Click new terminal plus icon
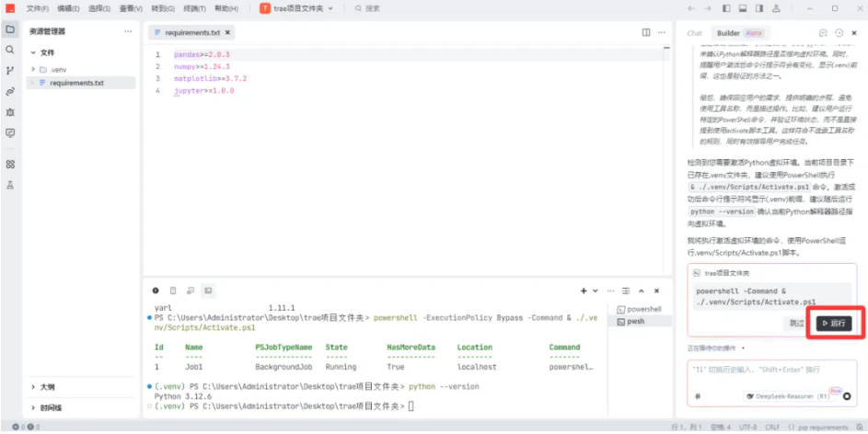Image resolution: width=868 pixels, height=434 pixels. tap(584, 290)
